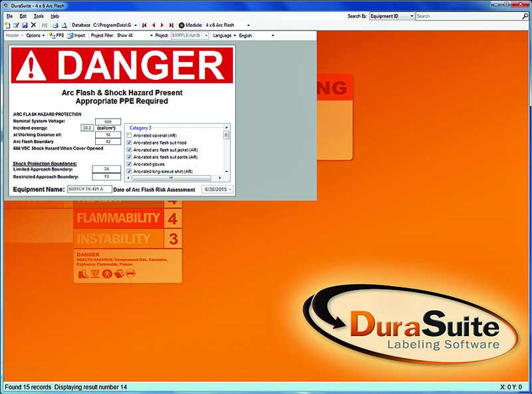Go to the first record
Image resolution: width=532 pixels, height=394 pixels.
coord(144,25)
